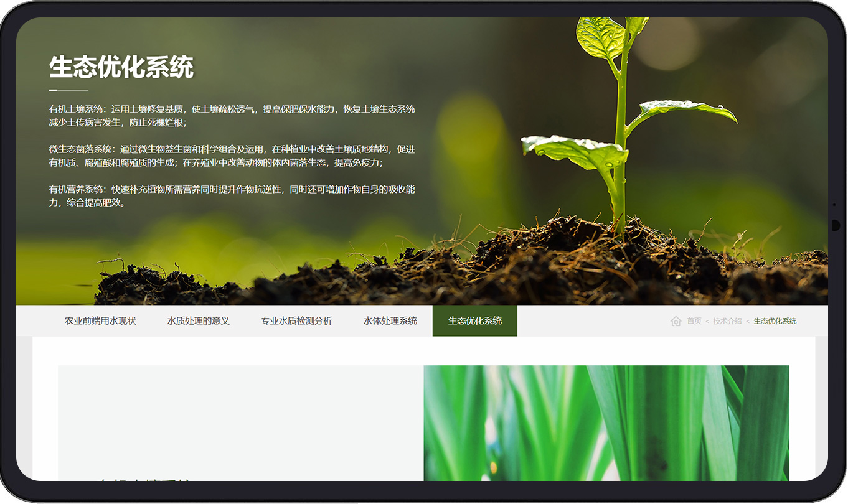
Task: Switch to the 水质处理的意义 tab
Action: coord(199,321)
